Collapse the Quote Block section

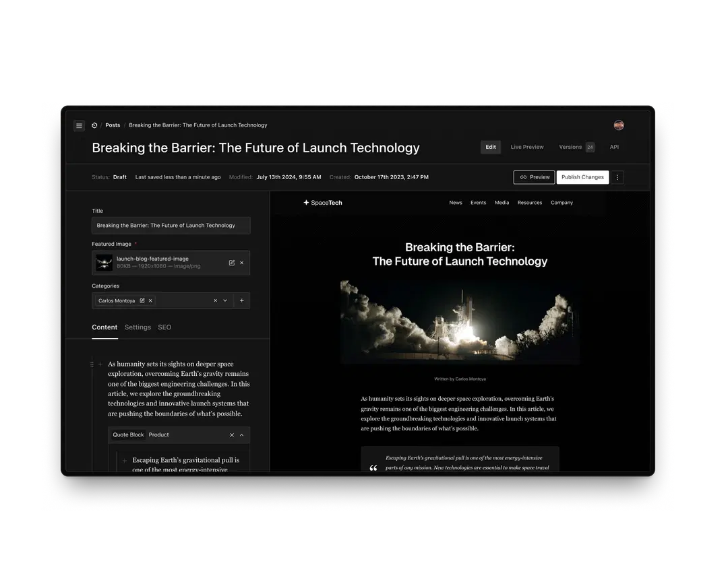click(x=242, y=435)
